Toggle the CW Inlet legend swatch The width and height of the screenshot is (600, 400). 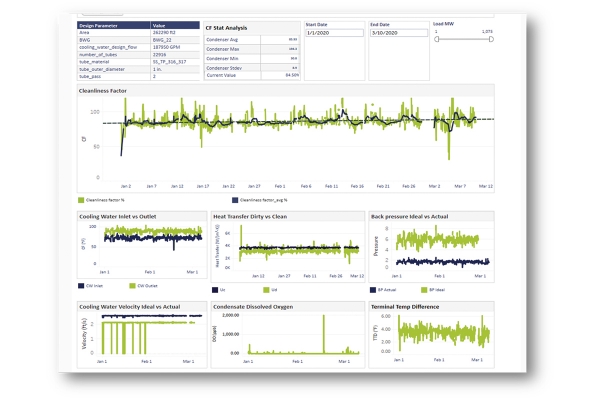81,286
